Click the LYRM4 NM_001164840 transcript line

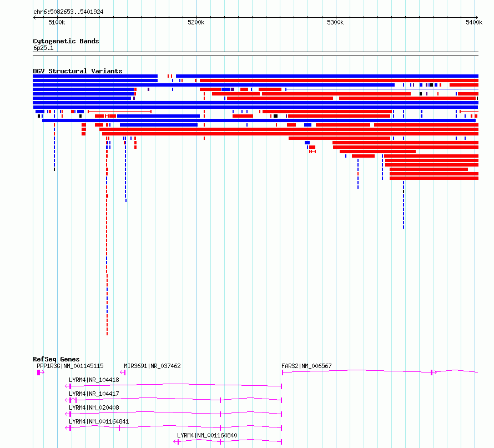[x=228, y=441]
